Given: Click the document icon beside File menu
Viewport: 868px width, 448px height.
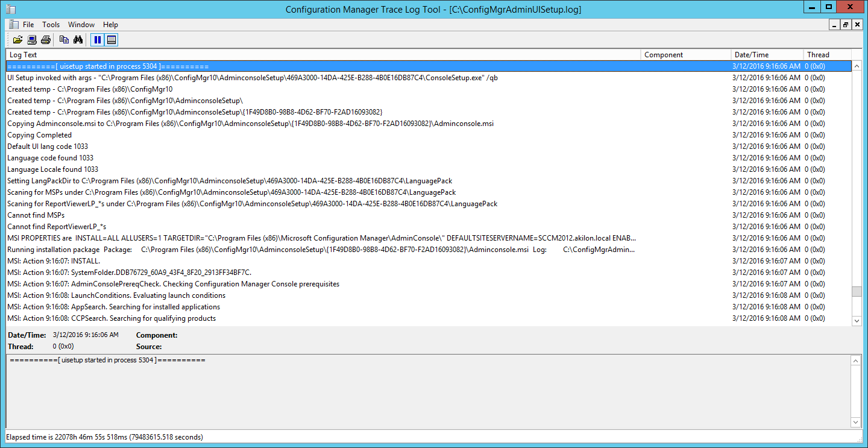Looking at the screenshot, I should coord(13,25).
